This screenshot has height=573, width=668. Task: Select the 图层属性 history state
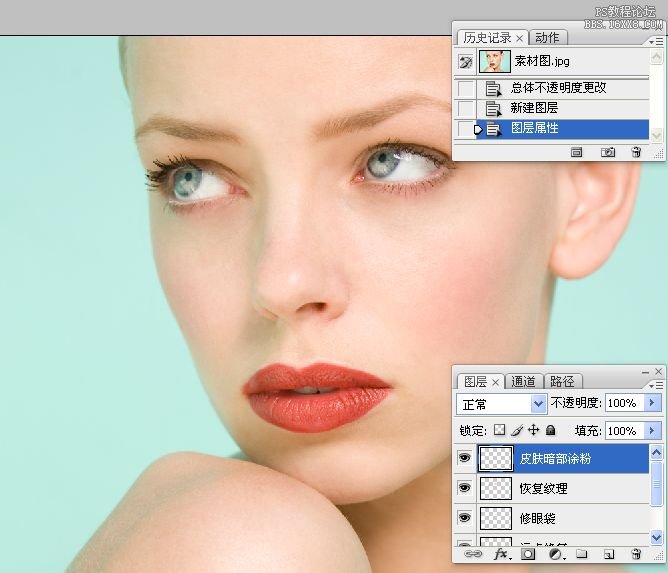562,129
